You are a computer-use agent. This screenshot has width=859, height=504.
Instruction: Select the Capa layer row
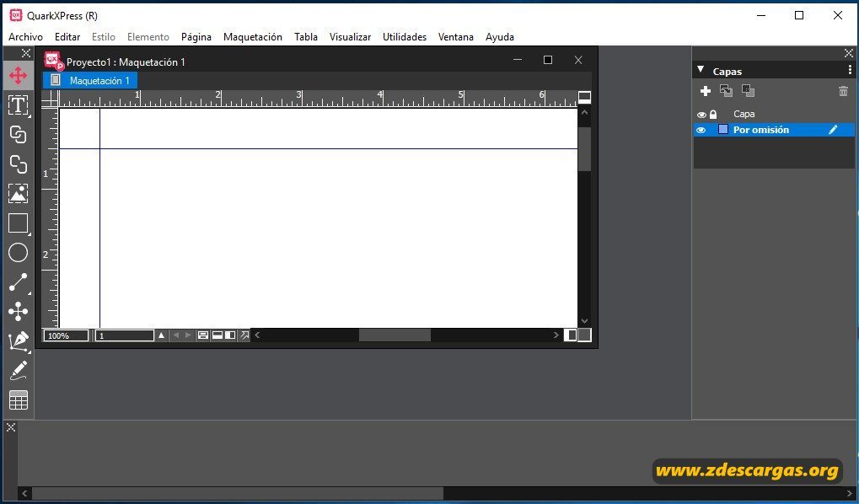pyautogui.click(x=774, y=114)
